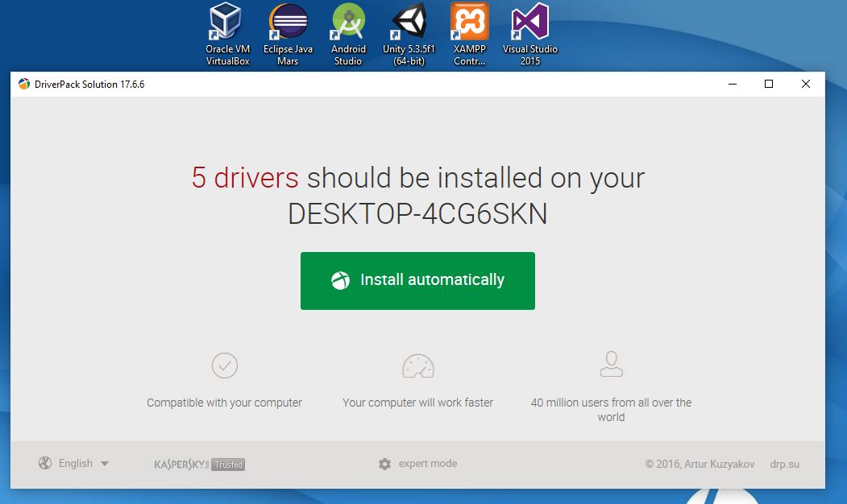Minimize the DriverPack Solution window
Image resolution: width=847 pixels, height=504 pixels.
point(733,85)
